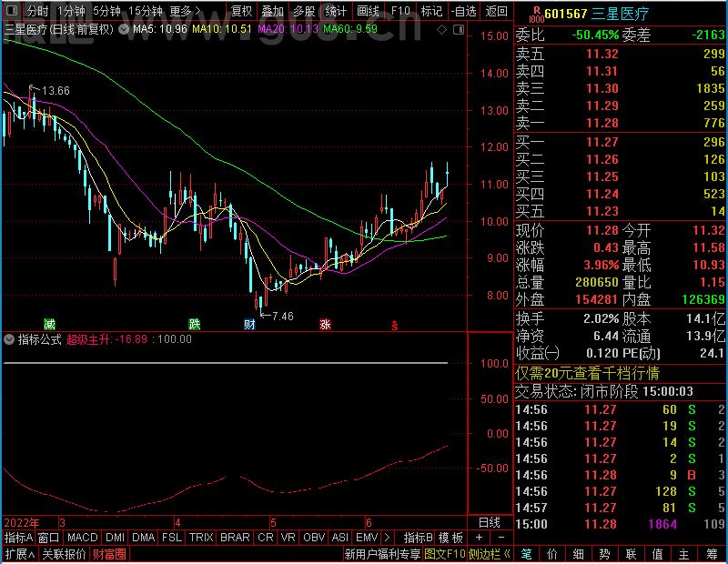This screenshot has height=564, width=728.
Task: Expand the 指标公式 indicator dropdown
Action: 9,339
